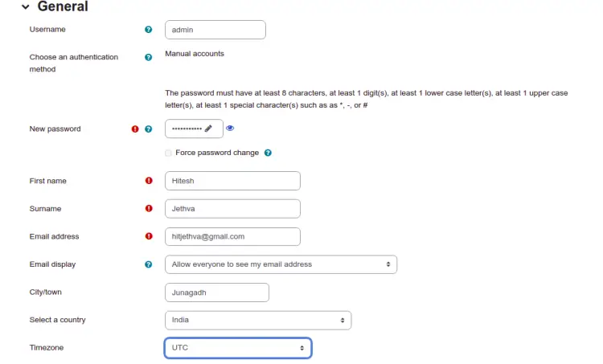Image resolution: width=603 pixels, height=364 pixels.
Task: Select the Email address input field
Action: pyautogui.click(x=232, y=236)
